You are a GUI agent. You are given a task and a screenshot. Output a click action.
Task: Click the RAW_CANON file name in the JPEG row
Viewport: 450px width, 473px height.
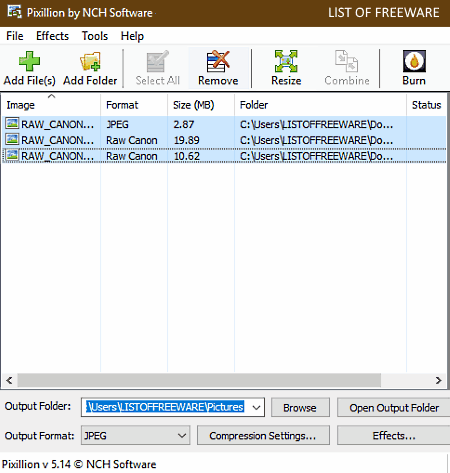pyautogui.click(x=57, y=124)
